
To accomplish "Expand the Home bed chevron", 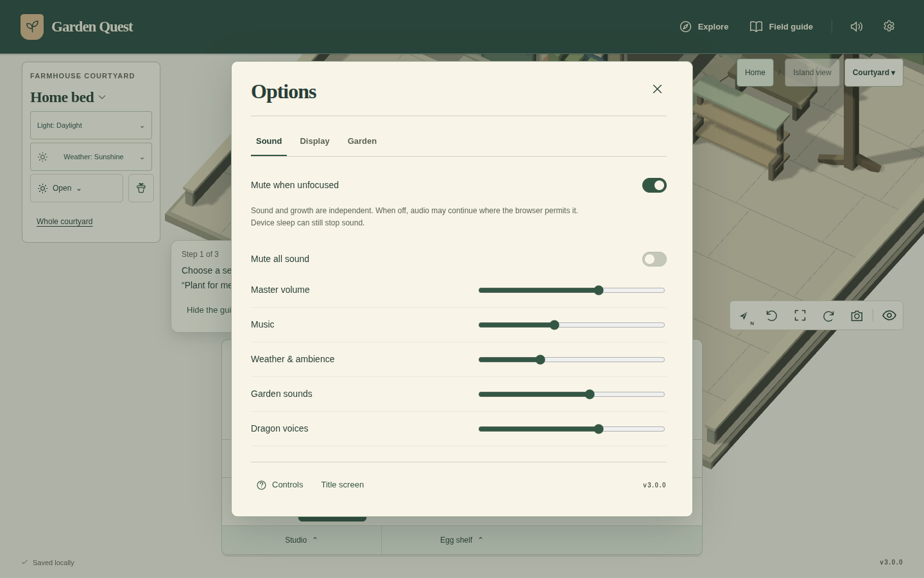I will pos(102,98).
